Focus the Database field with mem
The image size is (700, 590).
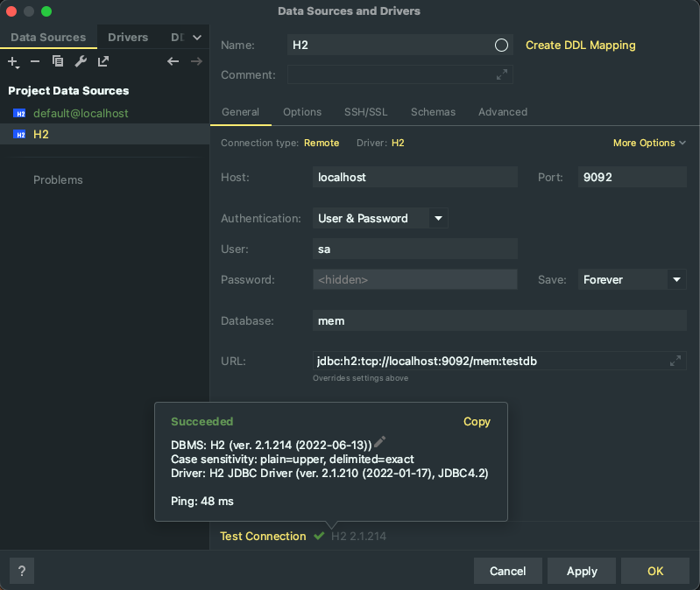click(x=499, y=320)
